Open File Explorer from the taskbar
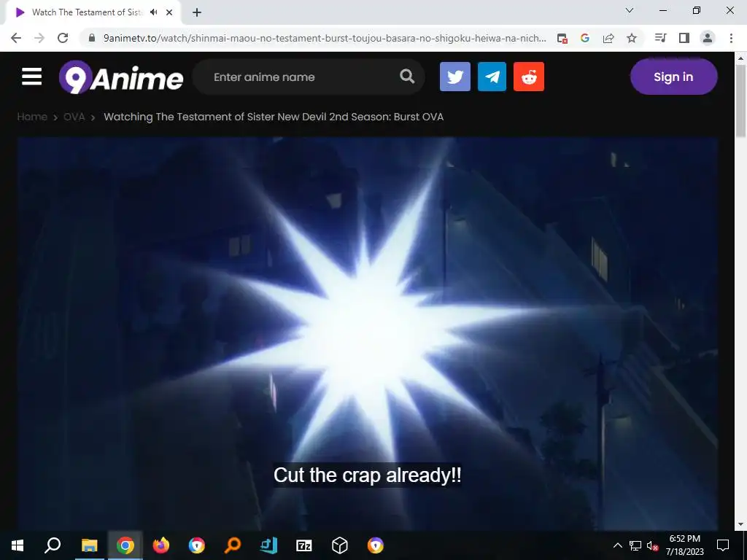Screen dimensions: 747x560 pos(89,545)
